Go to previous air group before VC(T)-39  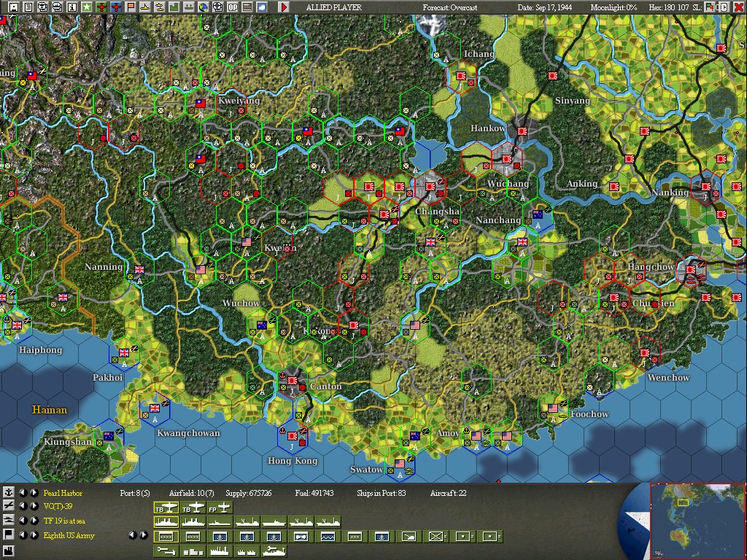[x=23, y=506]
